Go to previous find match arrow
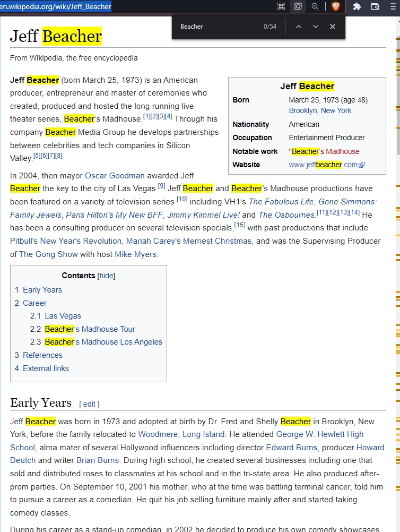Image resolution: width=400 pixels, height=532 pixels. (x=298, y=27)
